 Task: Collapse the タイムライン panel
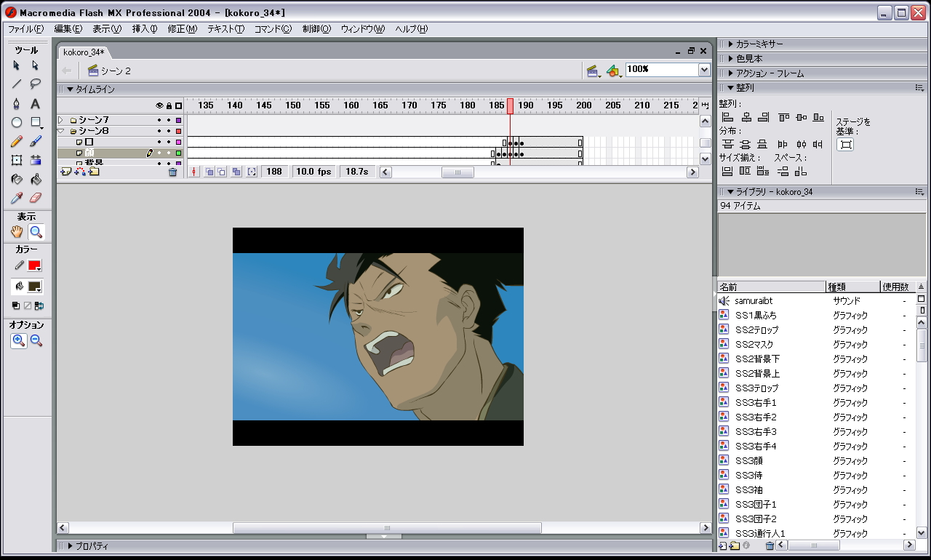click(x=71, y=89)
